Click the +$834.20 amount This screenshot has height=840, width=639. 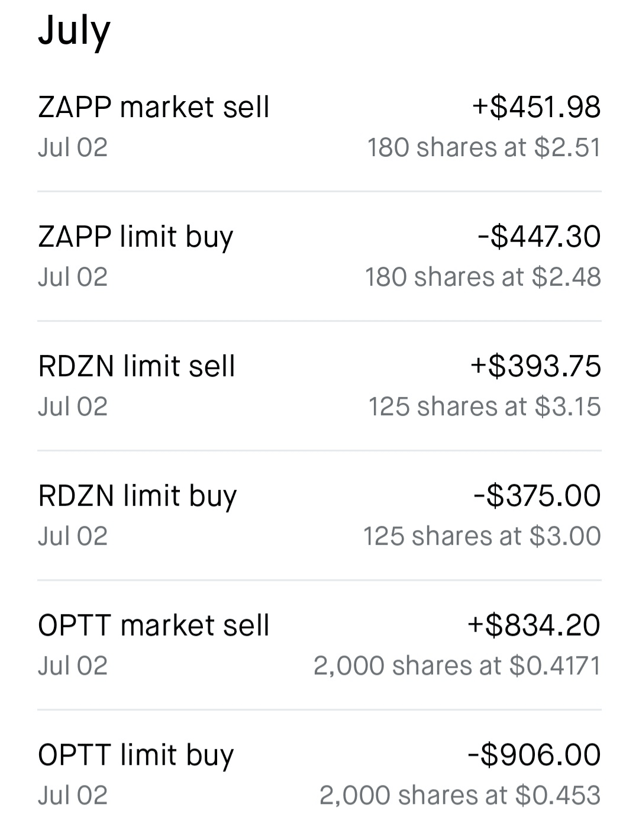(x=534, y=625)
